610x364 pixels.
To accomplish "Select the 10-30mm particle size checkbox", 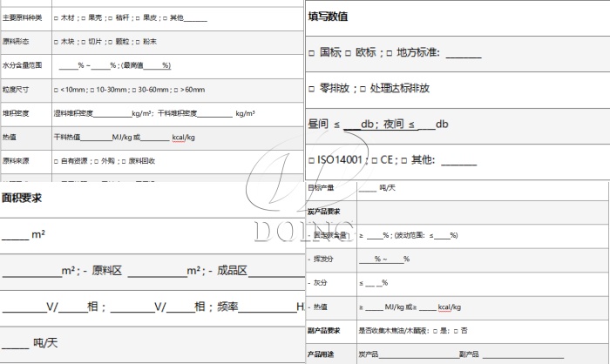I will click(x=92, y=91).
